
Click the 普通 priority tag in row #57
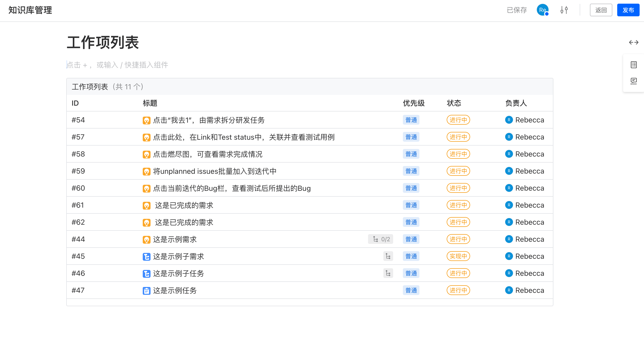[x=411, y=137]
